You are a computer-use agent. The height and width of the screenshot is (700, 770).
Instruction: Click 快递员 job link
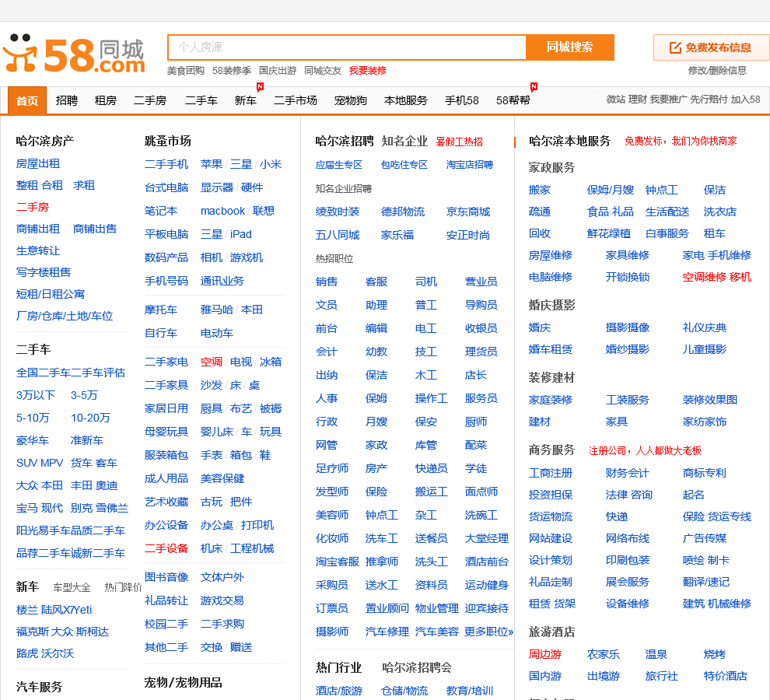point(431,468)
